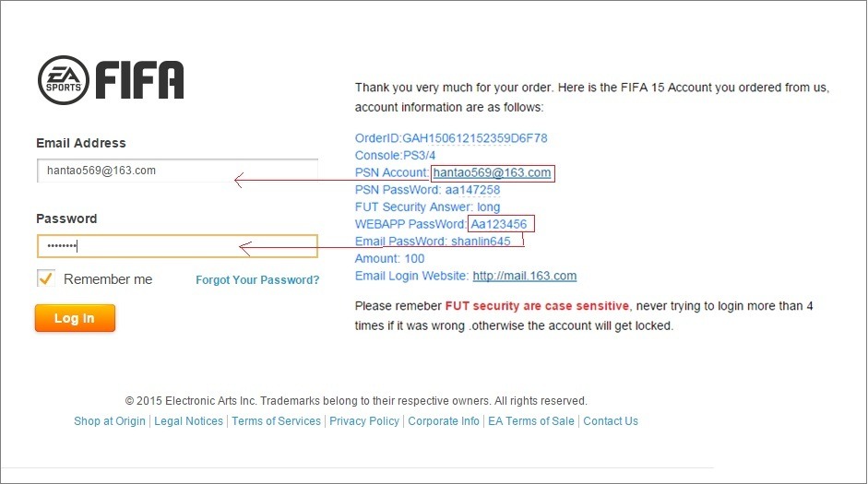868x484 pixels.
Task: Click the EA Sports circular logo
Action: click(63, 80)
